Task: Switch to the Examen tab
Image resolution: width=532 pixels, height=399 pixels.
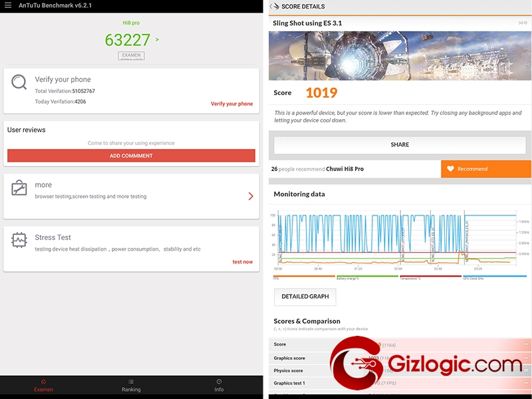Action: [43, 386]
